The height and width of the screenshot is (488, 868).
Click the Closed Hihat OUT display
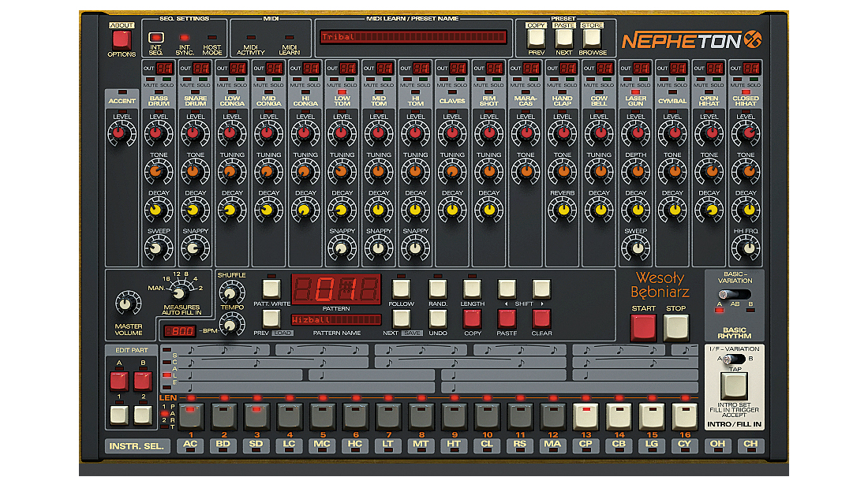[x=751, y=68]
